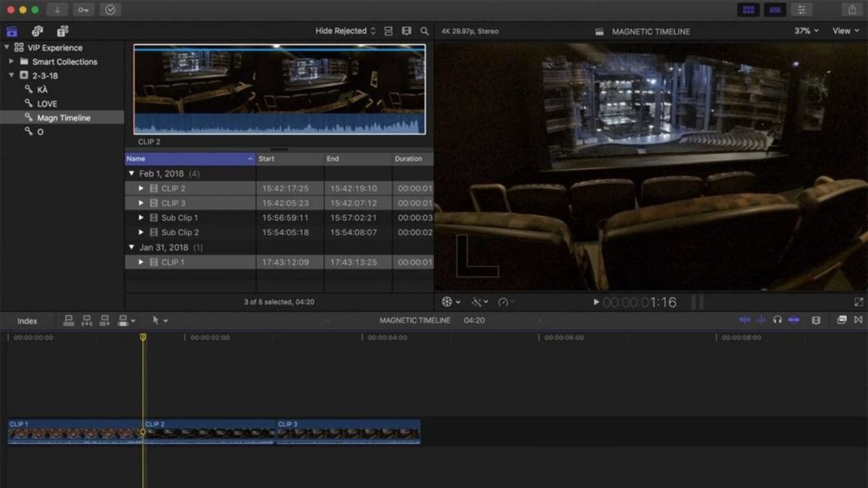Open the Photos and Audio browser icon
This screenshot has height=488, width=868.
pos(38,31)
